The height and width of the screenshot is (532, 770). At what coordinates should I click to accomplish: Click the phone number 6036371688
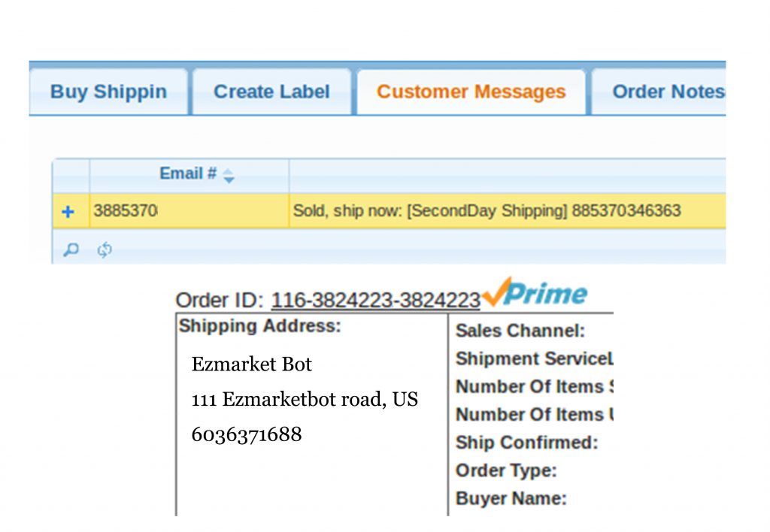(x=247, y=434)
